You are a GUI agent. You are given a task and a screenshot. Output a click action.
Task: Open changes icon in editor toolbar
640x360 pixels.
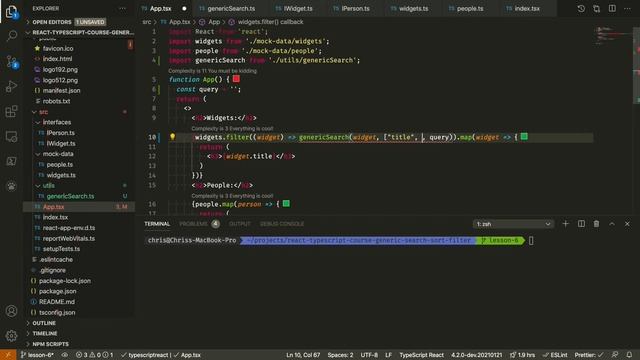tap(596, 9)
